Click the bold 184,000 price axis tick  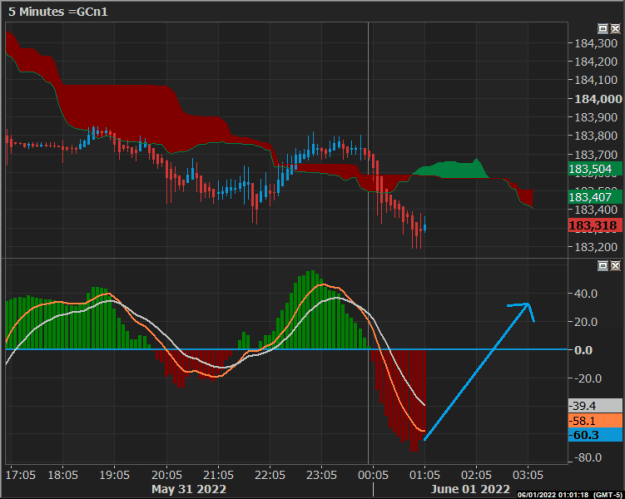tap(597, 99)
